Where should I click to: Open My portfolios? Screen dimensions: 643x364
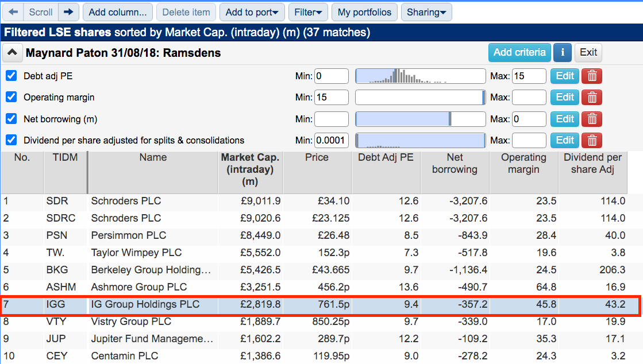[364, 12]
